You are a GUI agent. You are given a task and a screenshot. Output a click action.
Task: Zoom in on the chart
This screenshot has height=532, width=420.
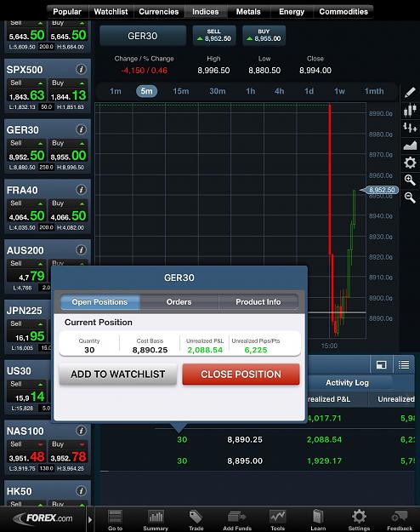pyautogui.click(x=410, y=180)
